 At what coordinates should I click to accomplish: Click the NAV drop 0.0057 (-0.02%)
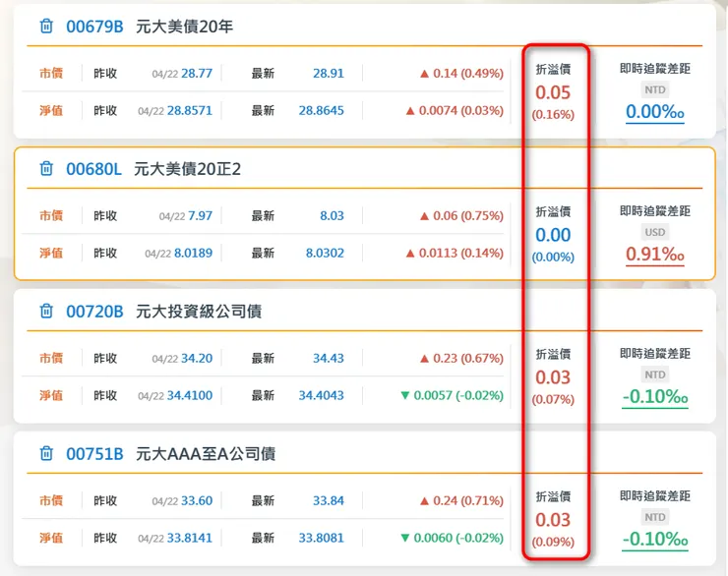tap(452, 395)
